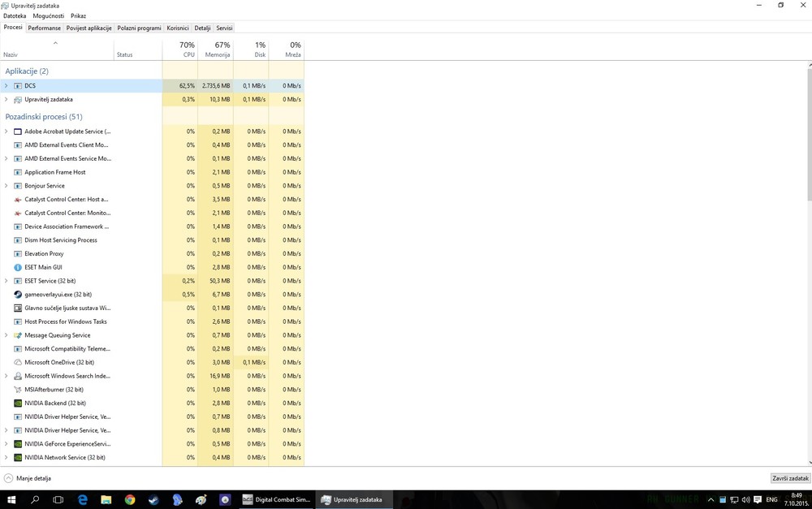This screenshot has width=812, height=509.
Task: Click the DCS application icon in the process list
Action: click(x=18, y=86)
